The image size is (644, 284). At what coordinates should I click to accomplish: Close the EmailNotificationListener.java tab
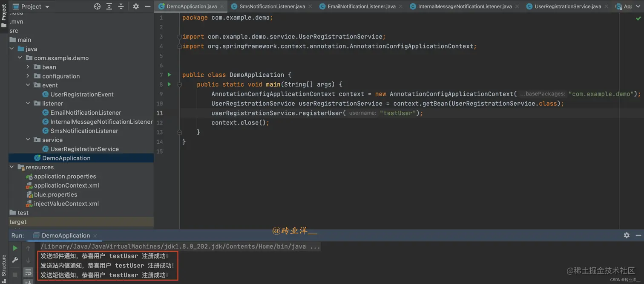click(400, 7)
